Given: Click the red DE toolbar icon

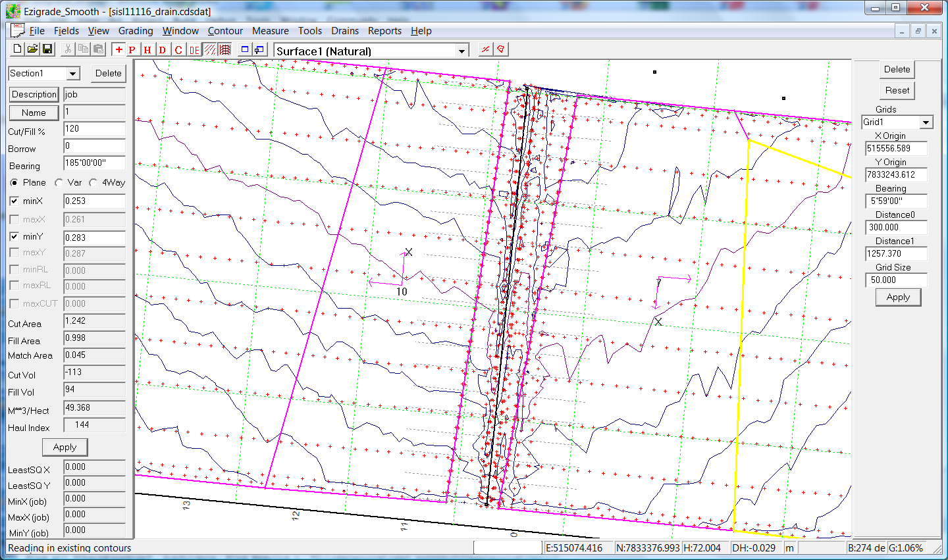Looking at the screenshot, I should (x=194, y=50).
